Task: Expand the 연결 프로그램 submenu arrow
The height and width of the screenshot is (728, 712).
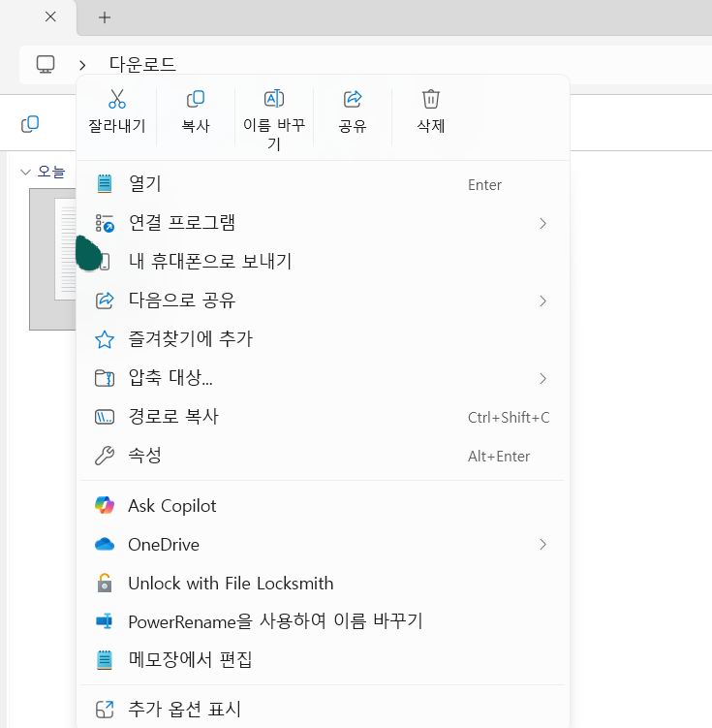Action: [x=542, y=224]
